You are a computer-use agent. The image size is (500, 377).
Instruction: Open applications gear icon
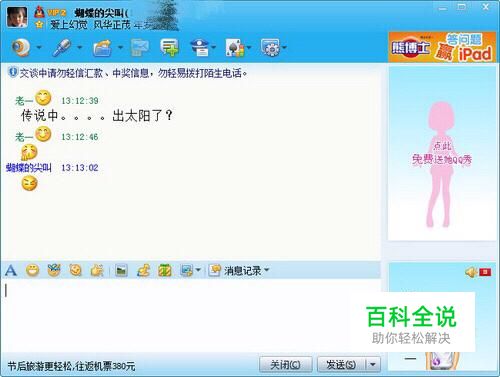[x=271, y=48]
